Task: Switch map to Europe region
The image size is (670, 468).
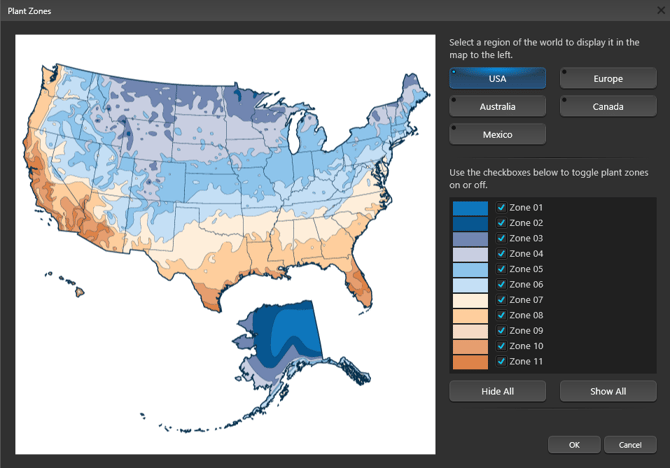Action: [x=607, y=78]
